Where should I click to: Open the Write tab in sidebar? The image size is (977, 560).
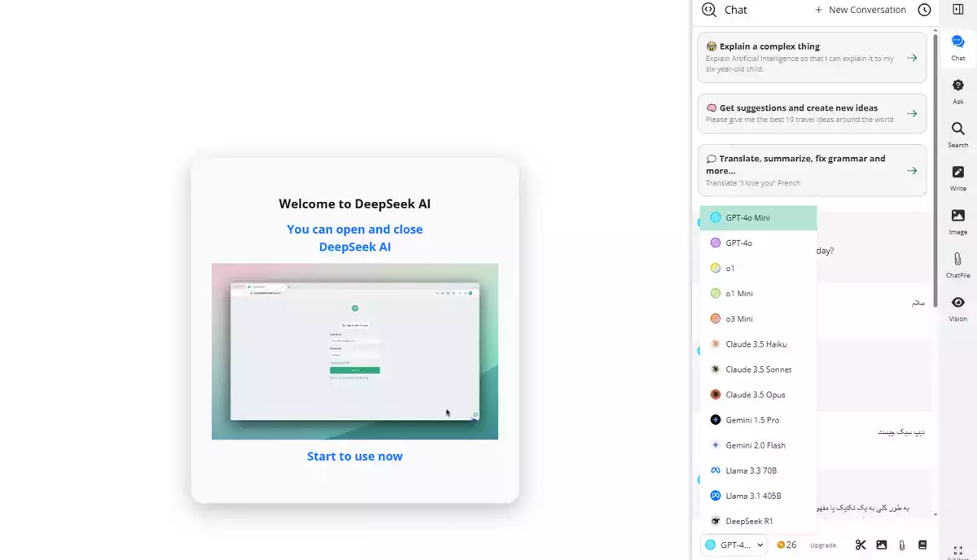pyautogui.click(x=958, y=178)
